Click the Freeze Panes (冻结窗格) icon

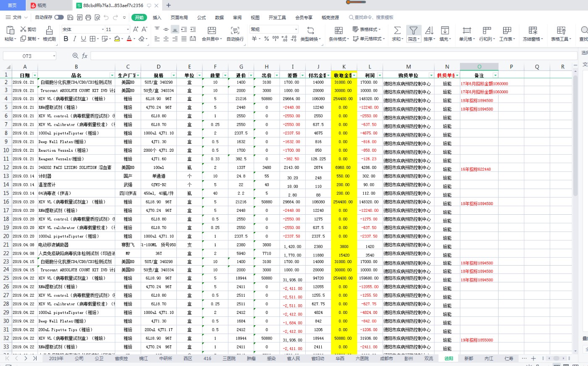[533, 30]
